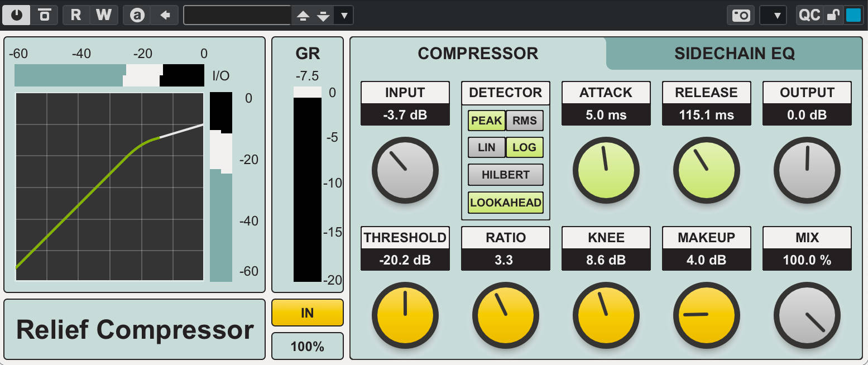Take a preset snapshot with the camera icon
Image resolution: width=868 pixels, height=365 pixels.
[x=741, y=15]
